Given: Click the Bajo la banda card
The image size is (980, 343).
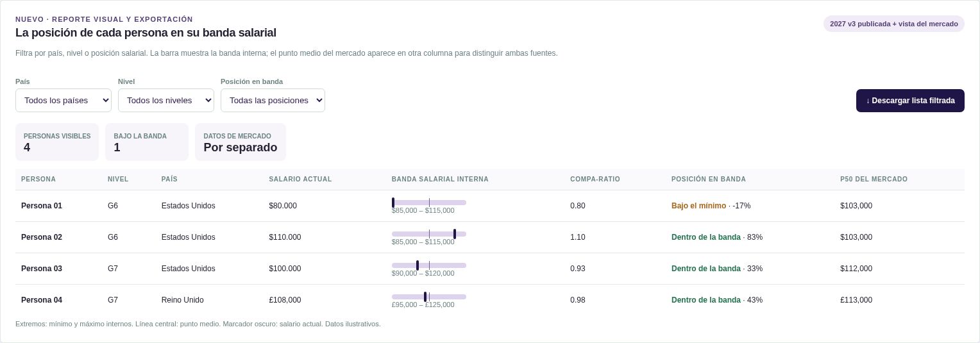Looking at the screenshot, I should [x=147, y=142].
